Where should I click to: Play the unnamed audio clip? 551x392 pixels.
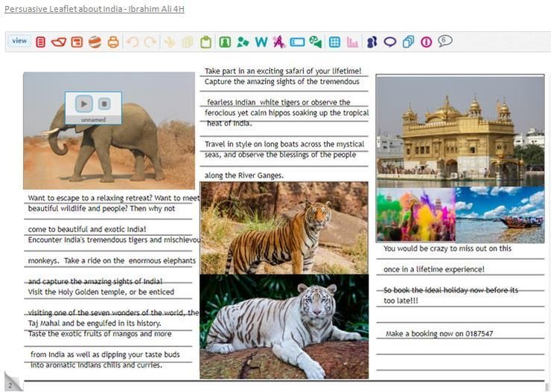[x=84, y=103]
